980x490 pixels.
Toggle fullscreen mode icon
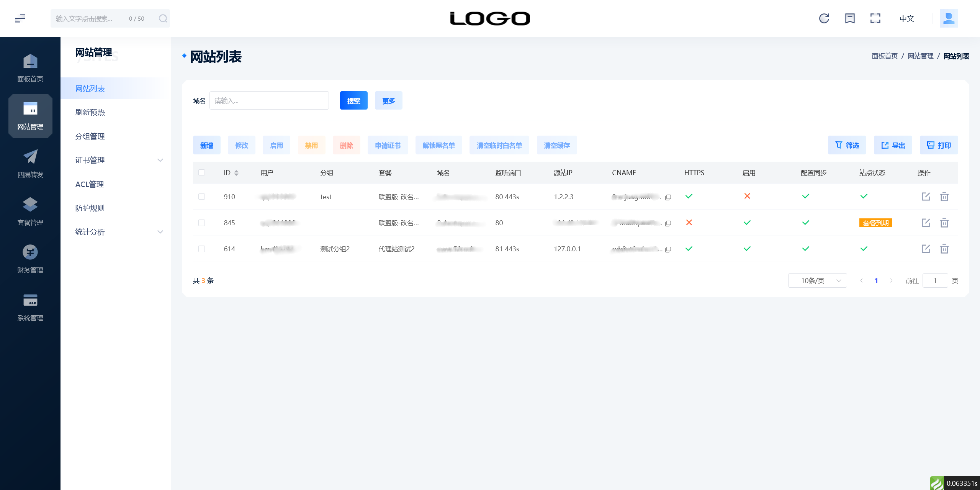click(x=875, y=18)
